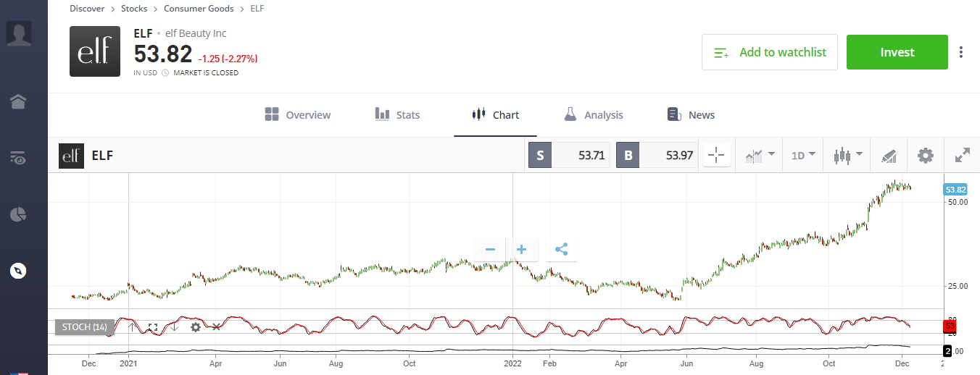The height and width of the screenshot is (375, 980).
Task: Open STOCH indicator settings gear
Action: pyautogui.click(x=195, y=327)
